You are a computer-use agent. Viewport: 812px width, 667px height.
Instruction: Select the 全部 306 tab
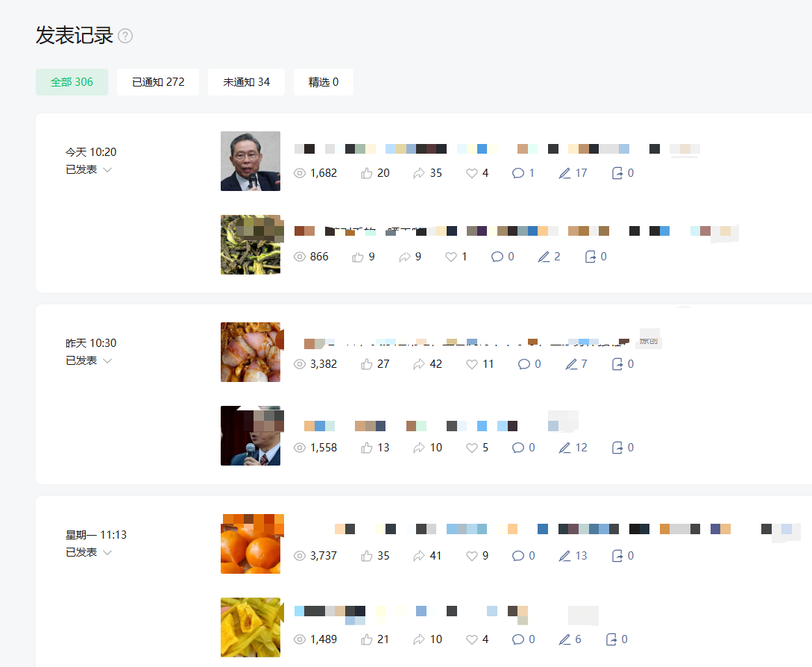[72, 82]
